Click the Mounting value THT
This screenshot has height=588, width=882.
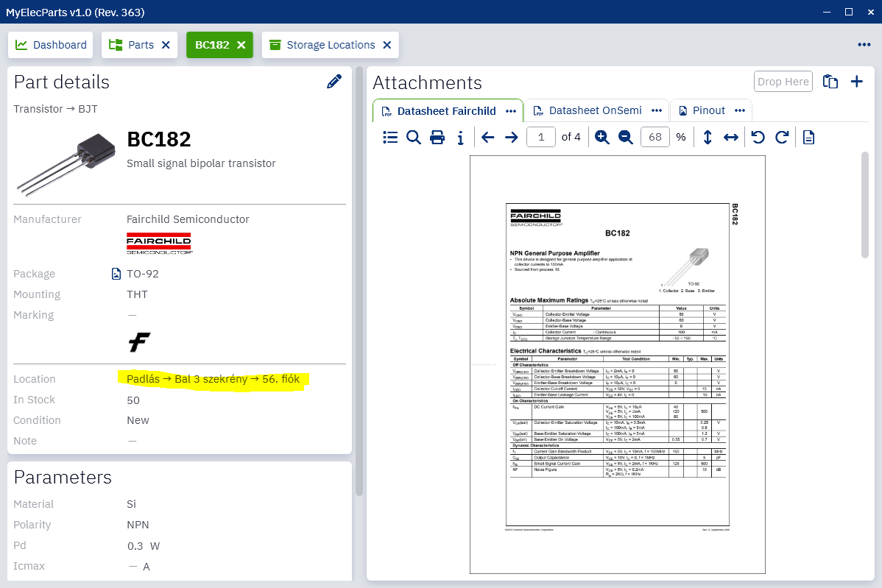tap(137, 294)
